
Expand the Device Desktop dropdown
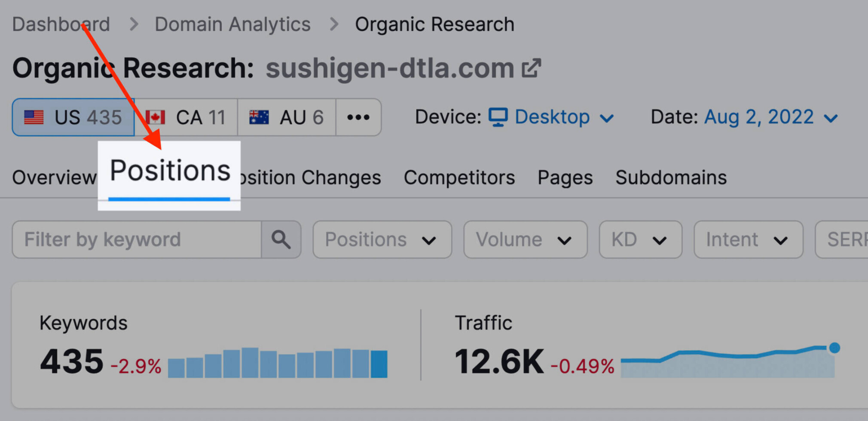pos(552,117)
